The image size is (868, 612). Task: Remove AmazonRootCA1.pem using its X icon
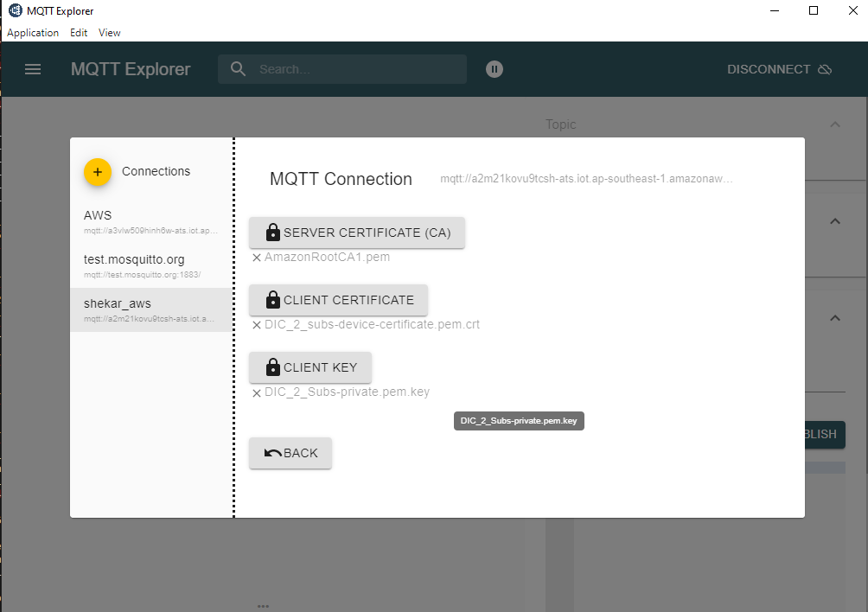[257, 257]
